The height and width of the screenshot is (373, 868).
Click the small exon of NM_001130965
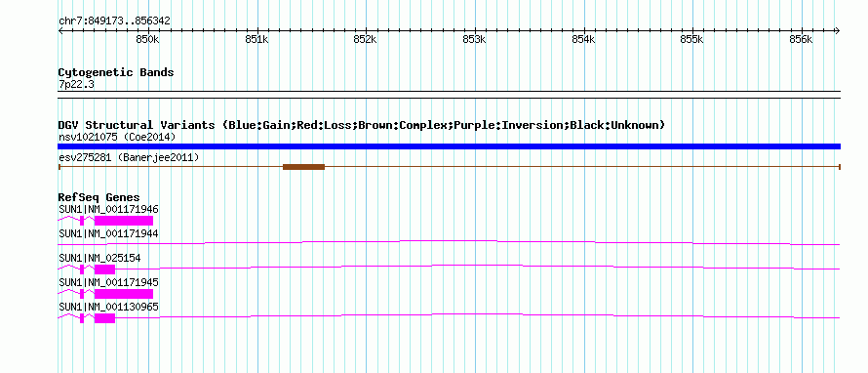coord(82,318)
